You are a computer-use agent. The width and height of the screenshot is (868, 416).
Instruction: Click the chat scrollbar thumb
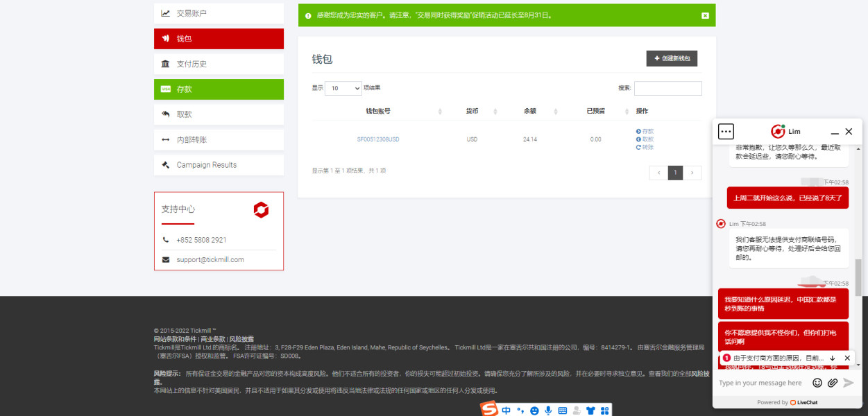[858, 278]
